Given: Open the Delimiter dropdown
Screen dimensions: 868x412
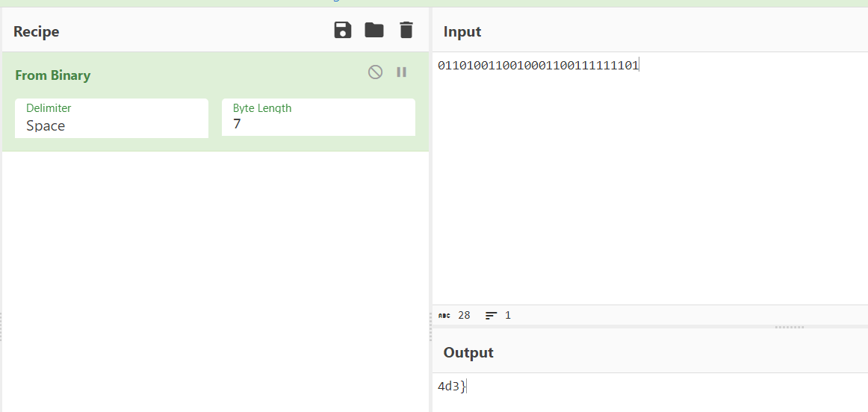Looking at the screenshot, I should pos(111,119).
